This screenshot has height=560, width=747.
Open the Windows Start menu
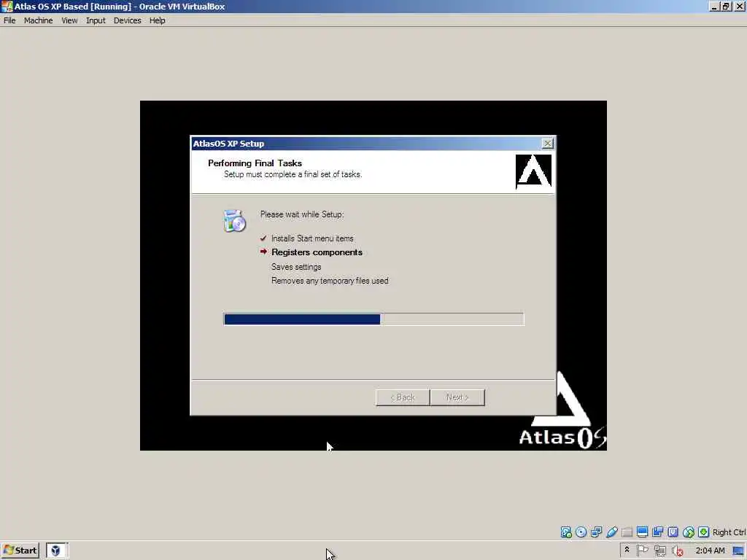[20, 551]
